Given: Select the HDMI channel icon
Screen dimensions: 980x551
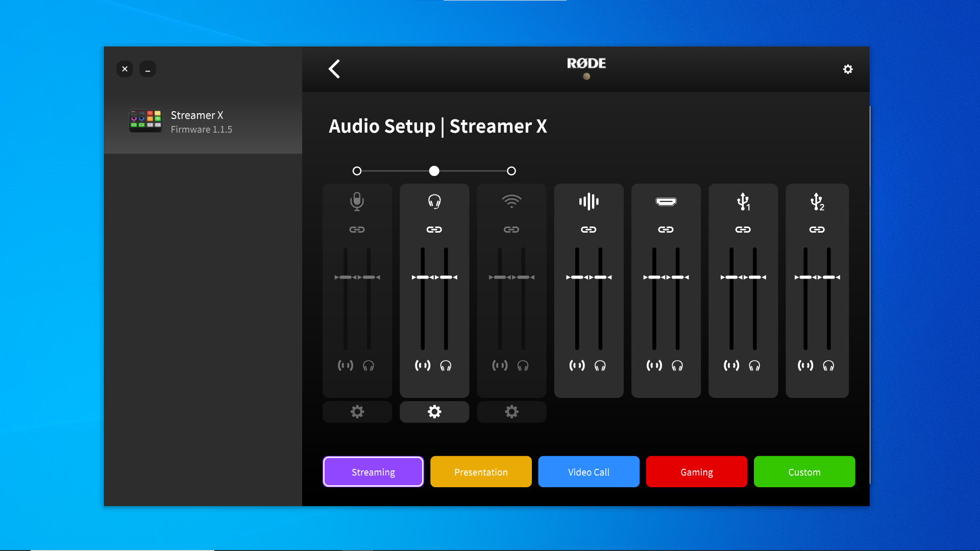Looking at the screenshot, I should (666, 202).
